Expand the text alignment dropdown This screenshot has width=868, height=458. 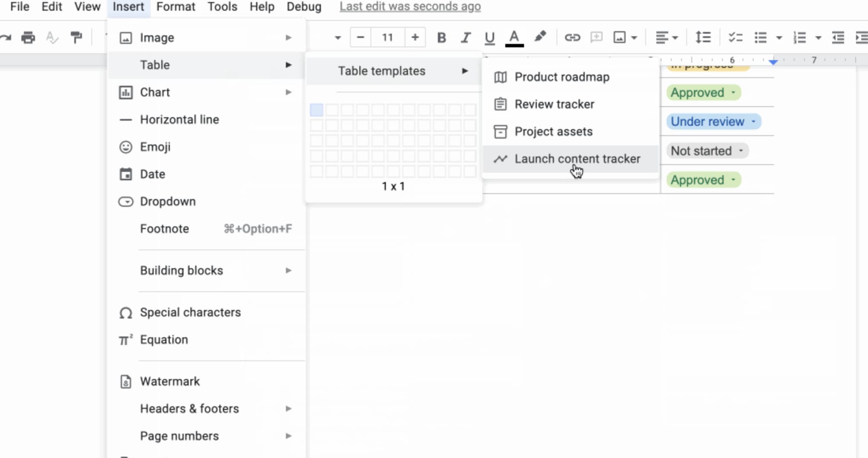(667, 38)
